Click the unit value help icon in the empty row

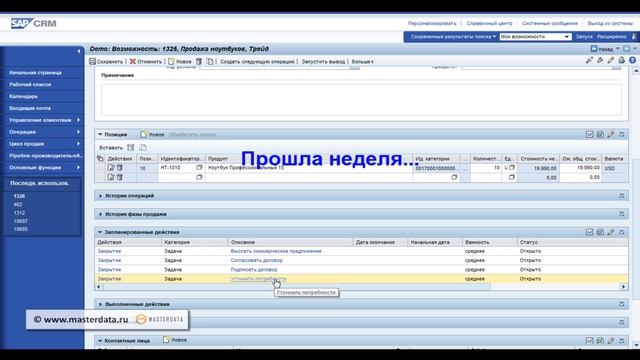pos(511,178)
